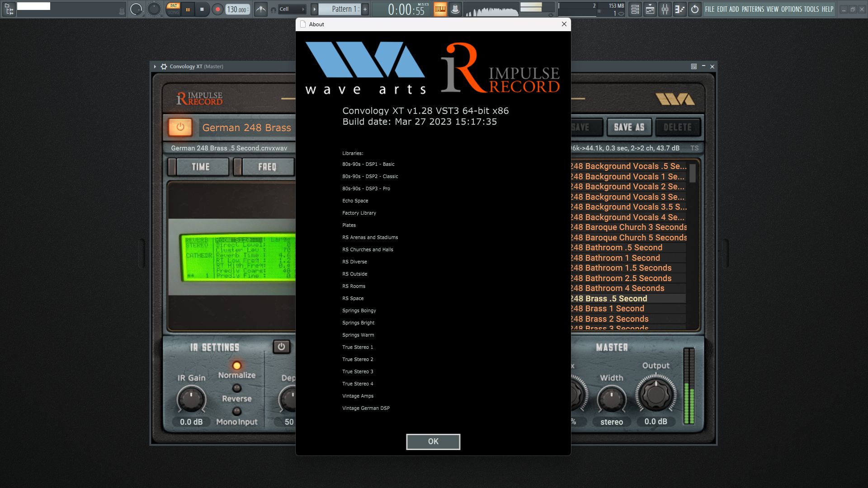
Task: Open the Cell snap dropdown
Action: [292, 9]
